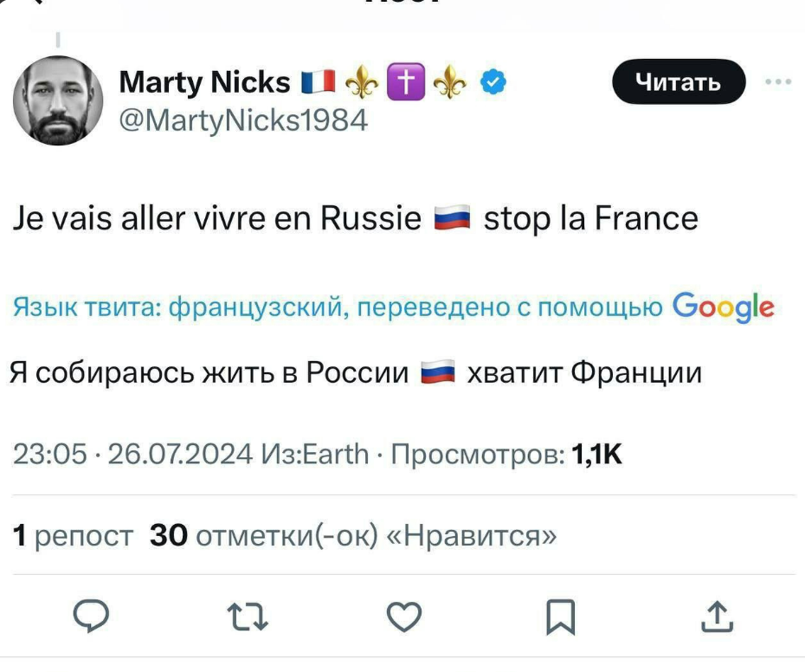The width and height of the screenshot is (805, 672).
Task: Click the translated Russian tweet text
Action: (356, 373)
